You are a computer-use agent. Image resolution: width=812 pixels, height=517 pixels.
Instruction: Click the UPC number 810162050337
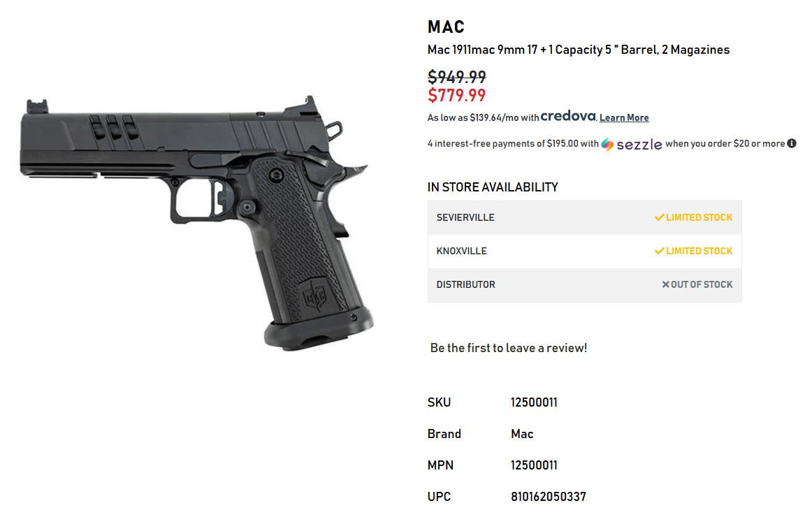coord(549,497)
